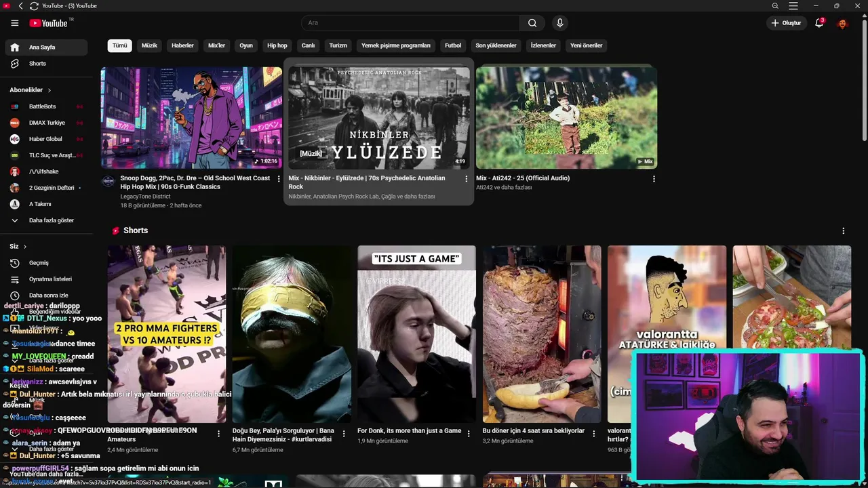
Task: Click the Ara search input field
Action: (x=411, y=23)
